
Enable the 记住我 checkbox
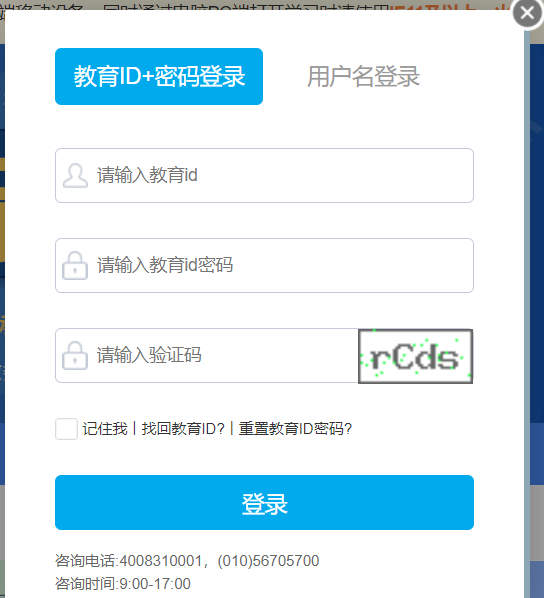click(66, 429)
